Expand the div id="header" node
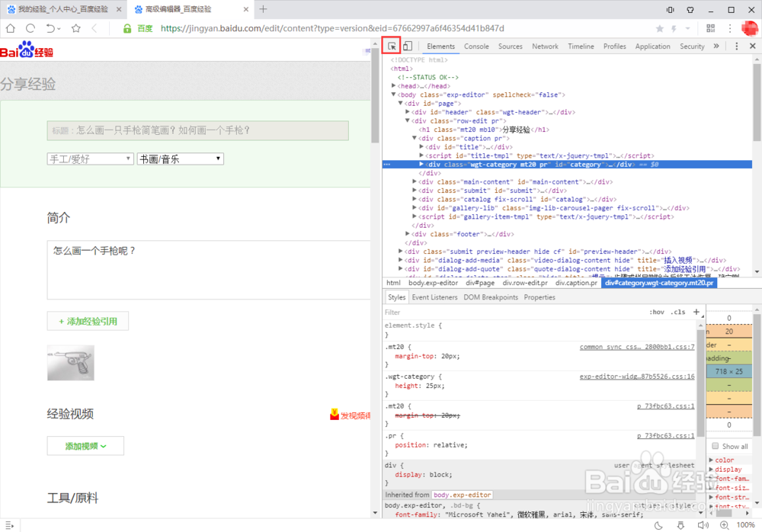This screenshot has height=532, width=762. tap(408, 112)
